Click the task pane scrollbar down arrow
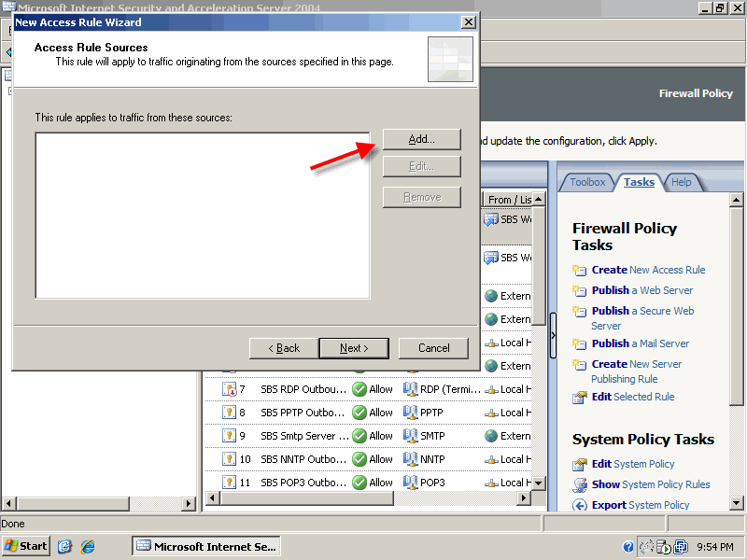Screen dimensions: 747x560 click(x=736, y=503)
